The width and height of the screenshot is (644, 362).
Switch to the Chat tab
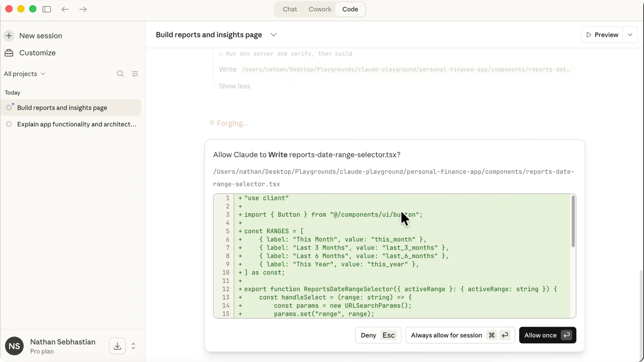click(x=290, y=9)
